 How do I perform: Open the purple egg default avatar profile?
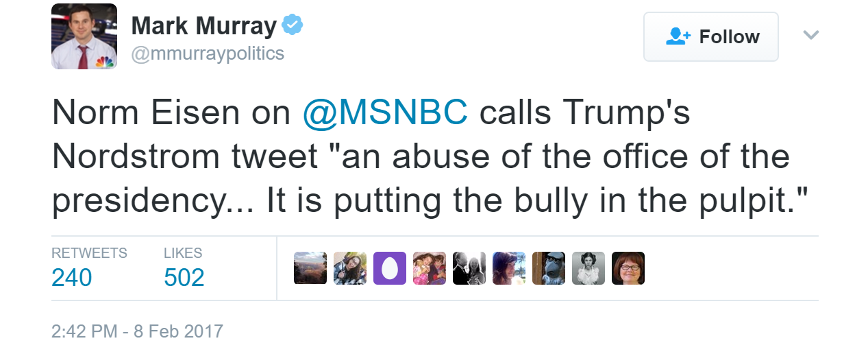tap(390, 268)
